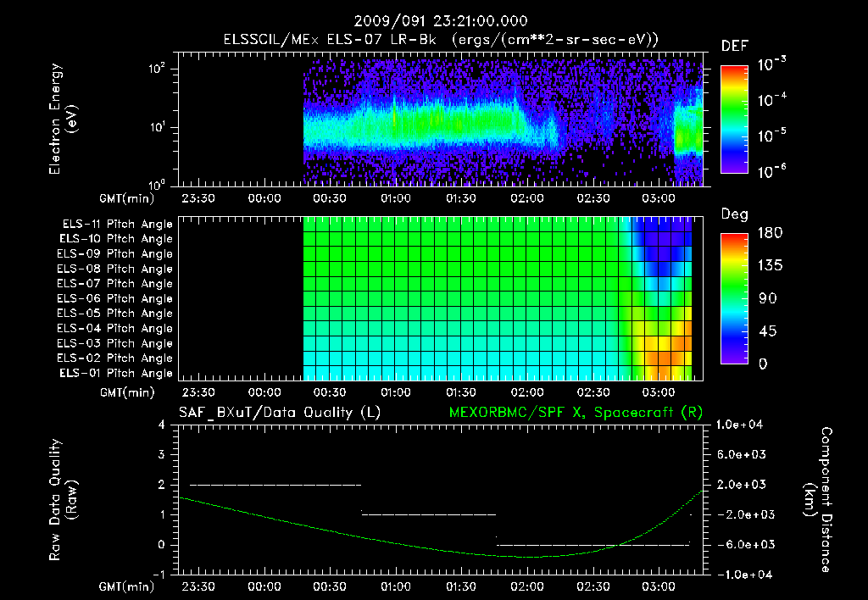Click the green MEXORBMC/SPF X, Spacecraft (R) legend
The height and width of the screenshot is (600, 868).
point(576,413)
